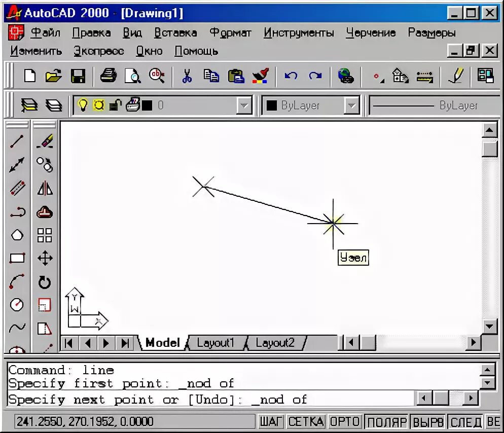This screenshot has width=504, height=433.
Task: Select the Array tool
Action: (x=45, y=235)
